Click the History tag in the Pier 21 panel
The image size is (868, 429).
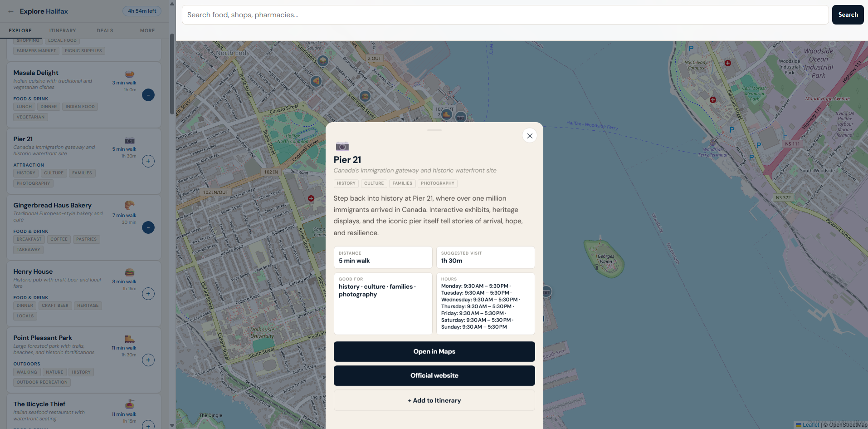346,183
